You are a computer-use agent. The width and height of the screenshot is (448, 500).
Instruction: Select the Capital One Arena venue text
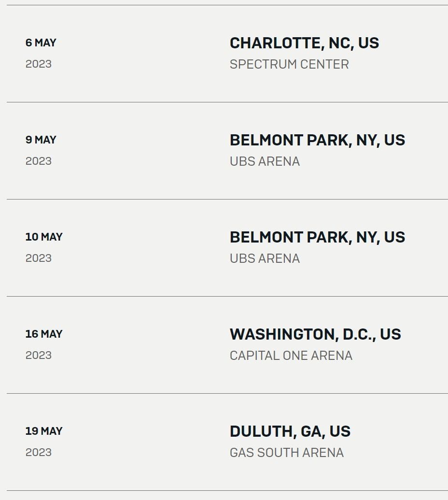pyautogui.click(x=291, y=356)
